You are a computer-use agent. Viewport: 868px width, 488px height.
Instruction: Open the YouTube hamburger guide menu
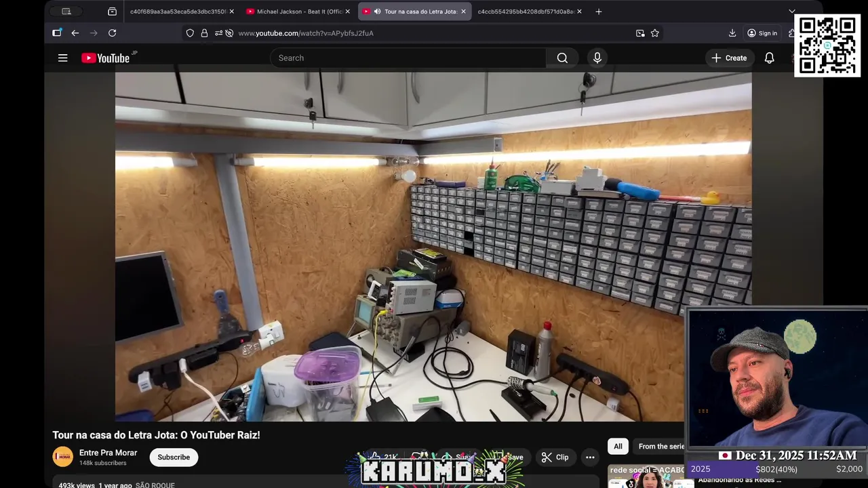62,58
